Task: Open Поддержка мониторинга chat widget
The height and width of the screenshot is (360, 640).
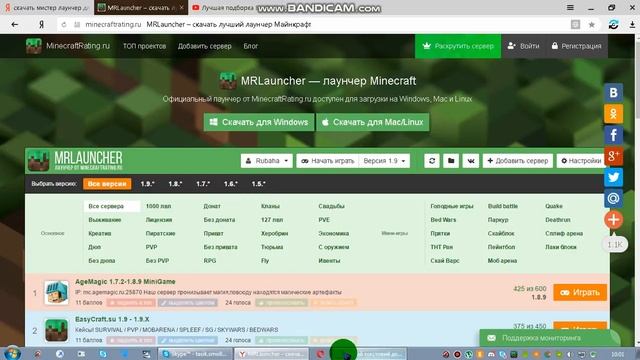Action: [549, 338]
